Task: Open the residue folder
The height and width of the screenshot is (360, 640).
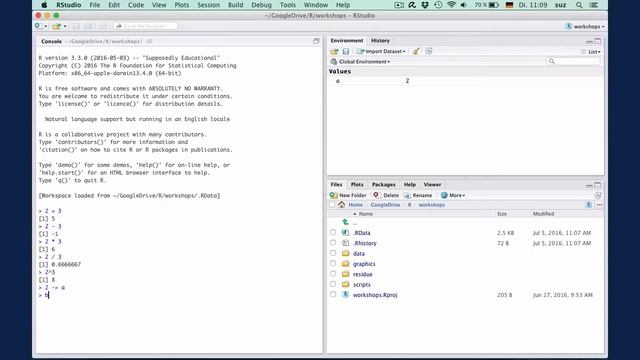Action: (362, 274)
